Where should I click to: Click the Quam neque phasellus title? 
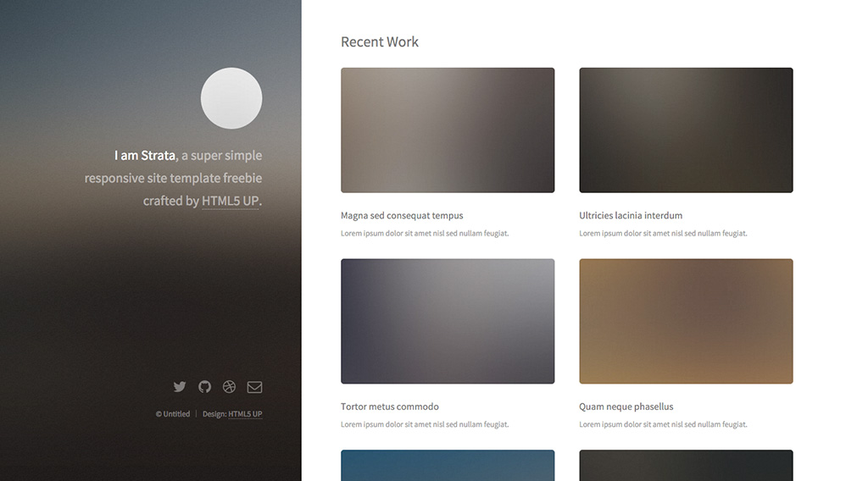[x=626, y=406]
